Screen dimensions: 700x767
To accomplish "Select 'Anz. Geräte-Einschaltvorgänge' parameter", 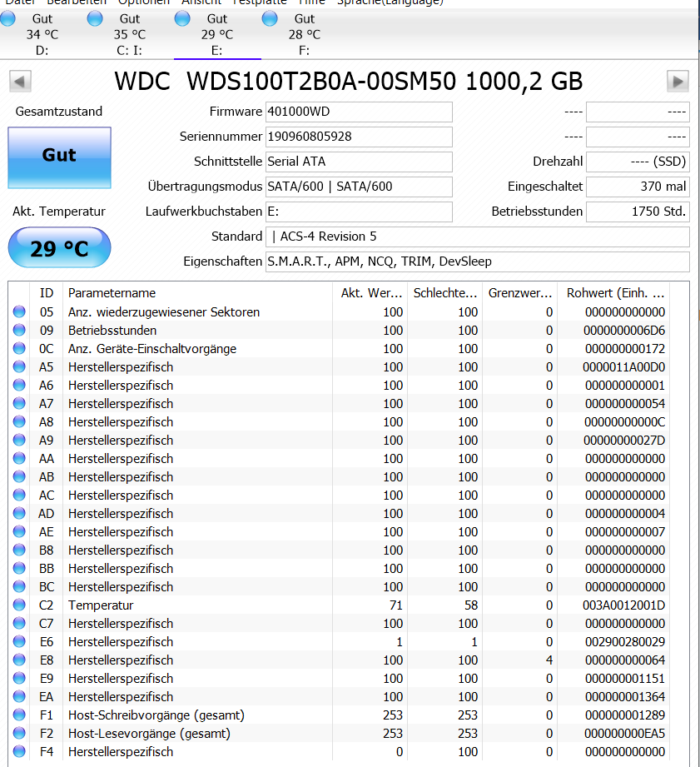I will 152,349.
